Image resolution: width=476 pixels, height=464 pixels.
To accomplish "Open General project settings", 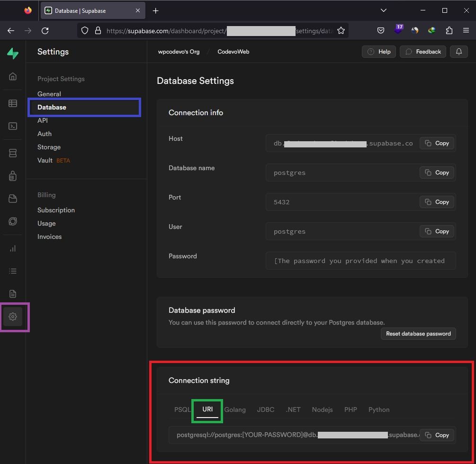I will (x=49, y=94).
